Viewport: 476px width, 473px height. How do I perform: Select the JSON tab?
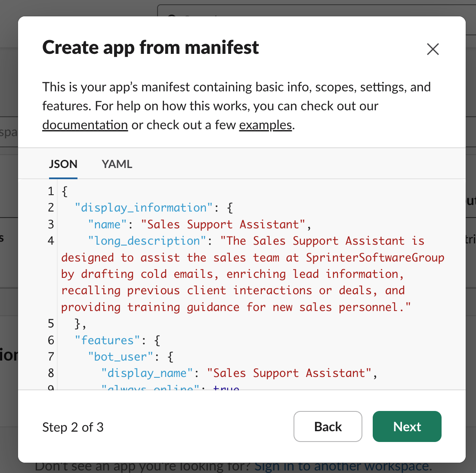tap(63, 164)
